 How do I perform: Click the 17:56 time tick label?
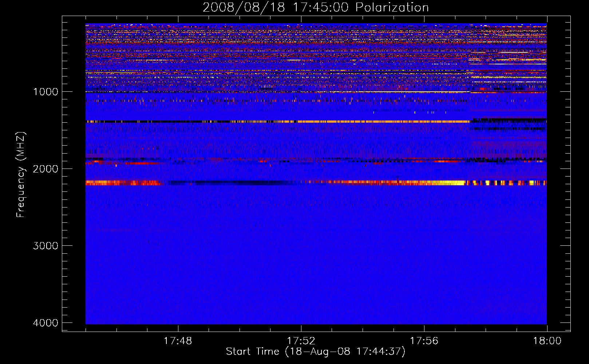424,341
